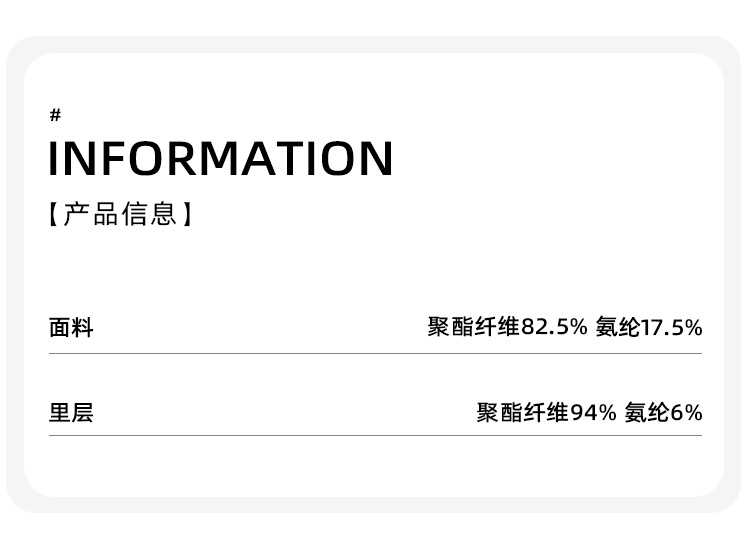Image resolution: width=750 pixels, height=549 pixels.
Task: Select the 产品信息 subtitle text
Action: [120, 214]
